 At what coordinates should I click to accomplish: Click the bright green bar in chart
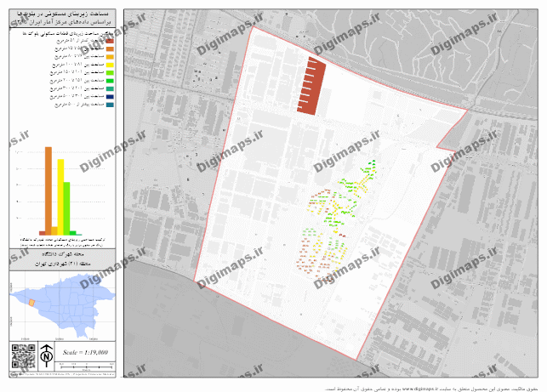tap(67, 206)
